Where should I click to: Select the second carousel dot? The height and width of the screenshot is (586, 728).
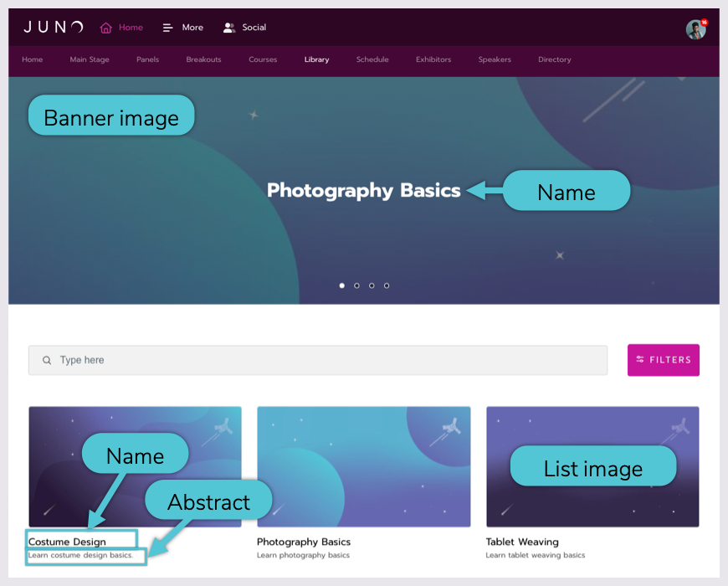point(356,285)
